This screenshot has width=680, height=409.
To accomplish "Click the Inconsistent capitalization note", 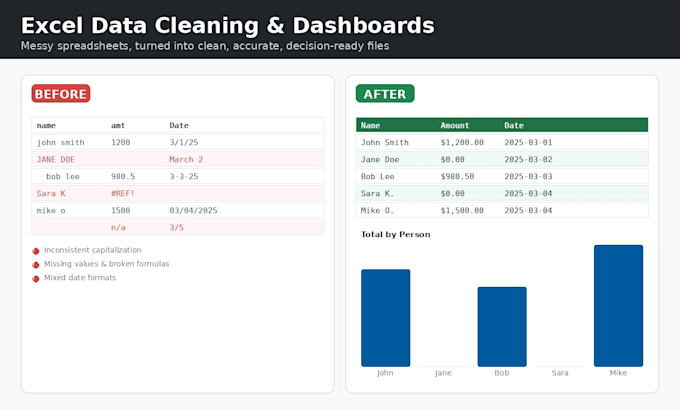I will [x=92, y=250].
